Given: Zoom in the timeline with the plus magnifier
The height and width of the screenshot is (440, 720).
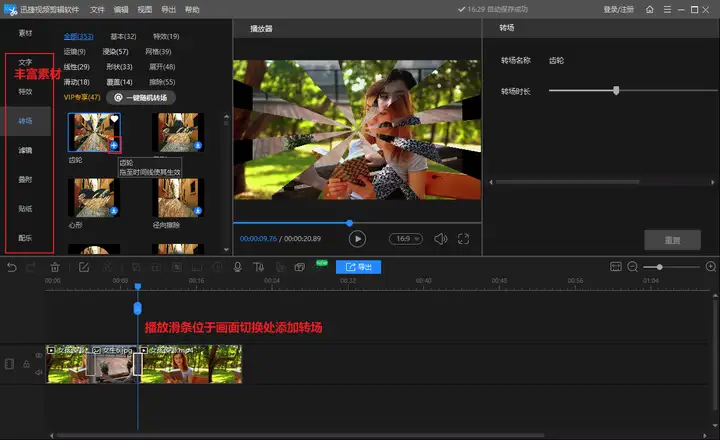Looking at the screenshot, I should click(x=711, y=267).
